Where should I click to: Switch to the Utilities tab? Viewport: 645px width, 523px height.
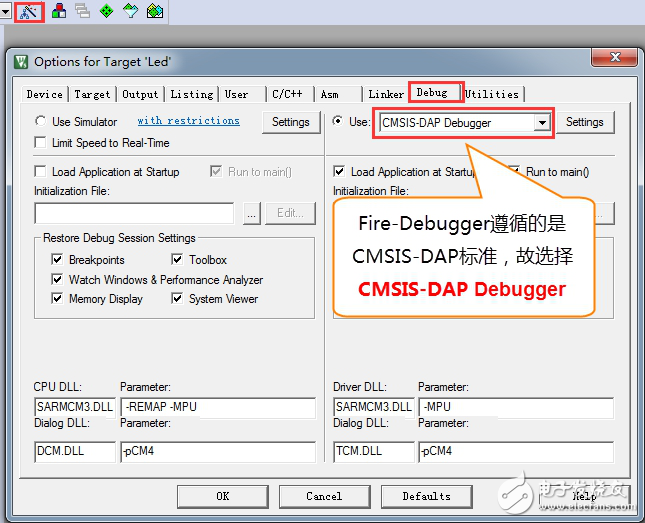coord(491,94)
